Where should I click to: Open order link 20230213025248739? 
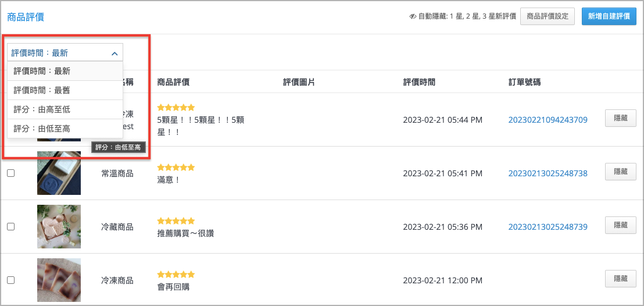[x=548, y=227]
